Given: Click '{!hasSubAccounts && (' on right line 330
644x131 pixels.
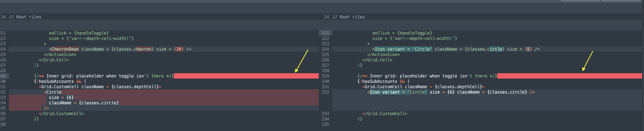Looking at the screenshot, I should click(384, 81).
